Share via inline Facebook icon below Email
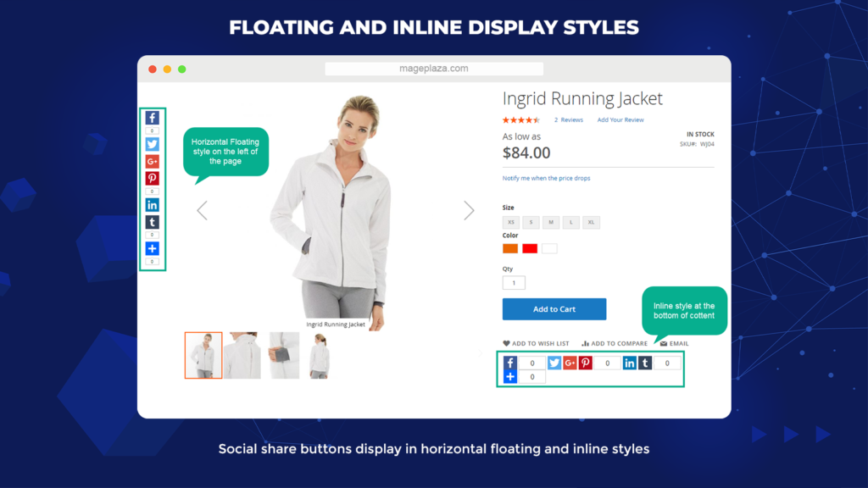The image size is (868, 488). [x=509, y=363]
